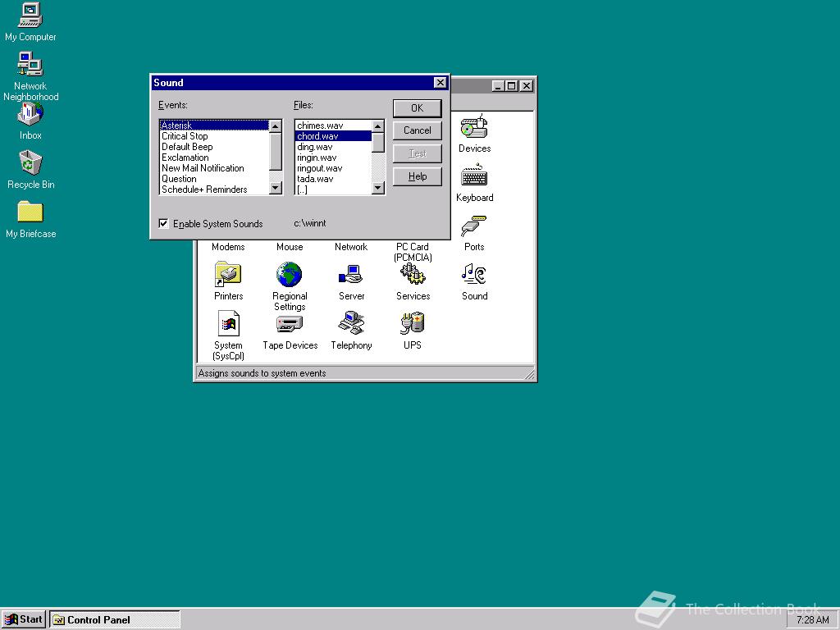Click the Files list scroll-down arrow
Image resolution: width=840 pixels, height=630 pixels.
coord(378,188)
